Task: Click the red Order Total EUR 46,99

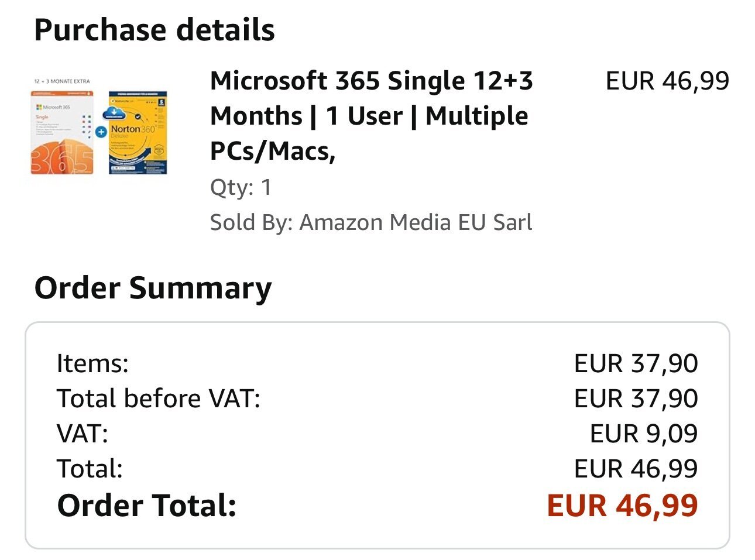Action: tap(622, 505)
